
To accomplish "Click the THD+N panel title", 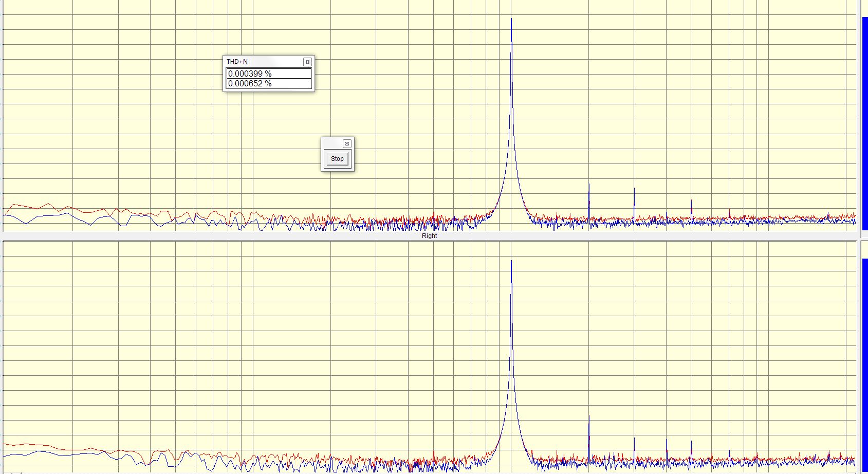I will point(237,62).
